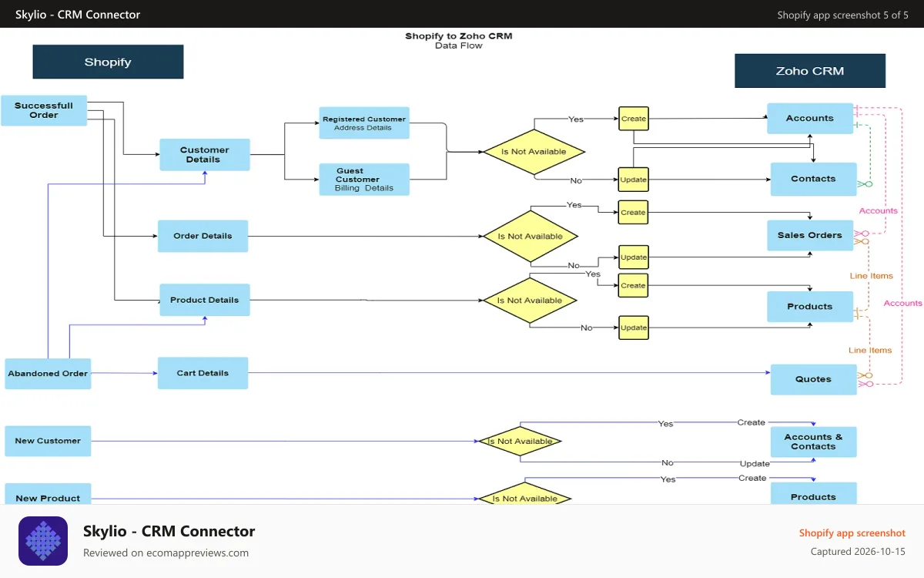This screenshot has height=578, width=924.
Task: Click the yellow Update box leading to Sales Orders
Action: 634,257
